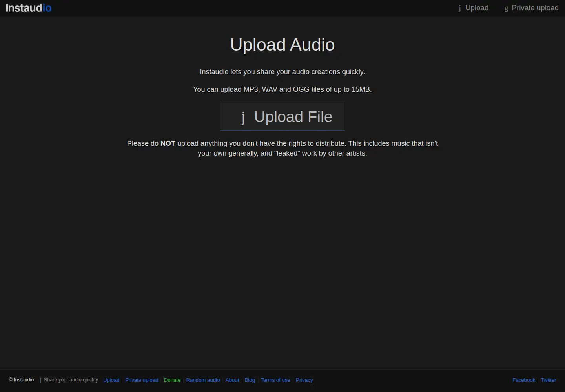Click "Instaudio lets you share" description line
Screen dimensions: 565x392
point(282,72)
